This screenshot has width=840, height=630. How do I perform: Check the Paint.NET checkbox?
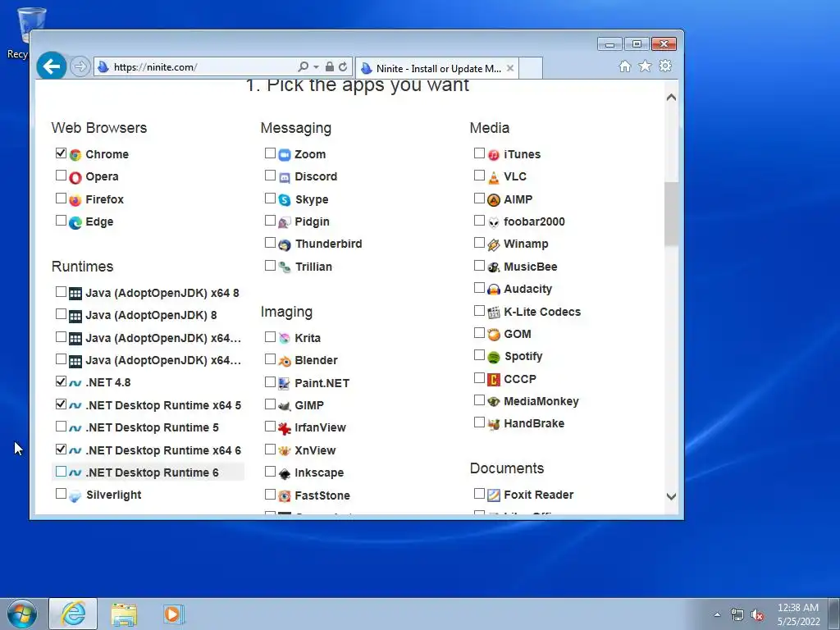click(270, 382)
